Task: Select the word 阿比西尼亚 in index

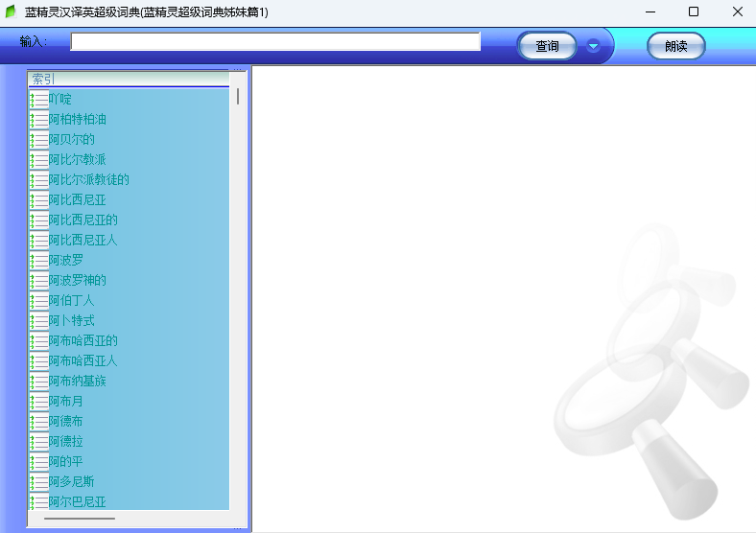Action: (77, 200)
